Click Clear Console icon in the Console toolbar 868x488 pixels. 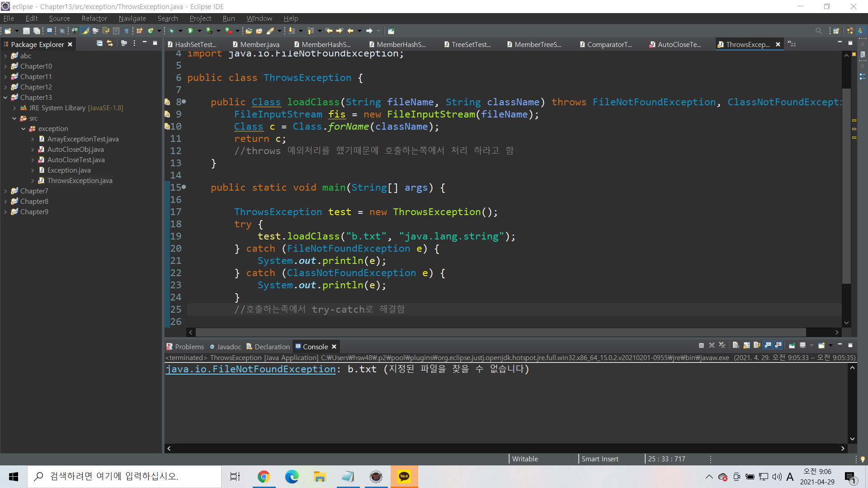[736, 345]
